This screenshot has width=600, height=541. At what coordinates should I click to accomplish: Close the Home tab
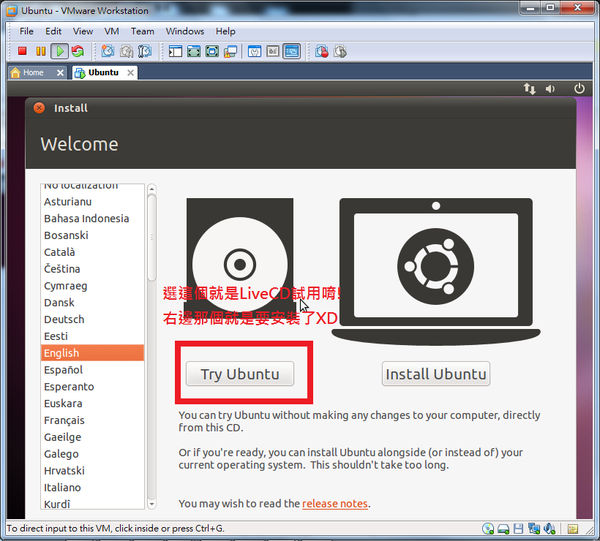point(60,73)
